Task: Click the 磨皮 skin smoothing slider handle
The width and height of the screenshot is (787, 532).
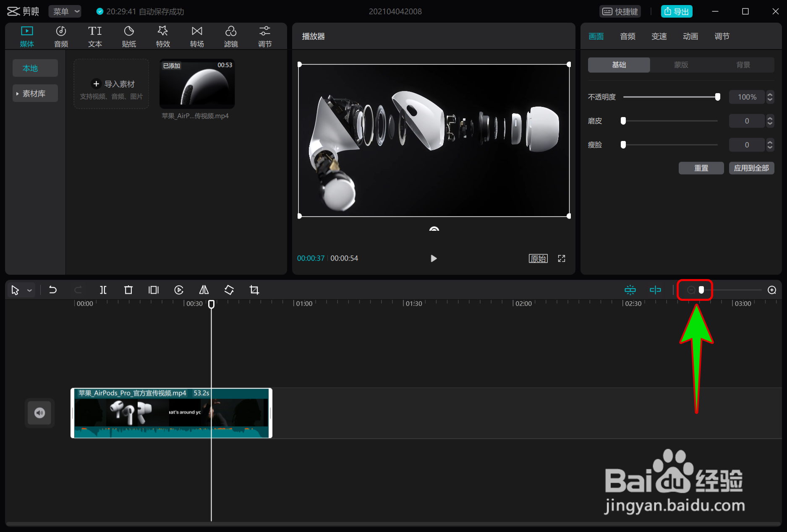Action: pyautogui.click(x=623, y=121)
